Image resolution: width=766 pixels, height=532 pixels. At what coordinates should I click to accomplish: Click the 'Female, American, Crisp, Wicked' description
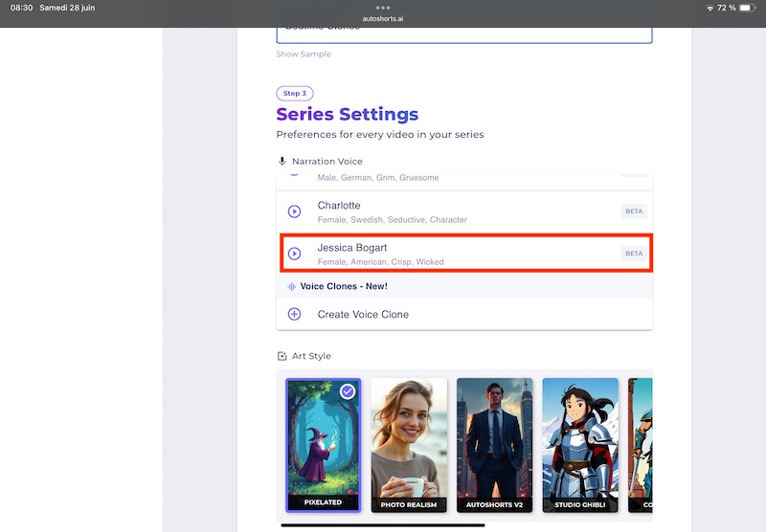(380, 262)
